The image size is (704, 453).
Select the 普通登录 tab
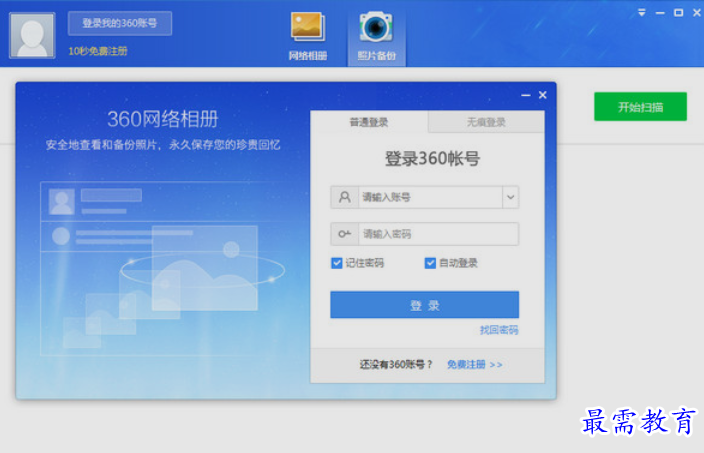click(369, 122)
